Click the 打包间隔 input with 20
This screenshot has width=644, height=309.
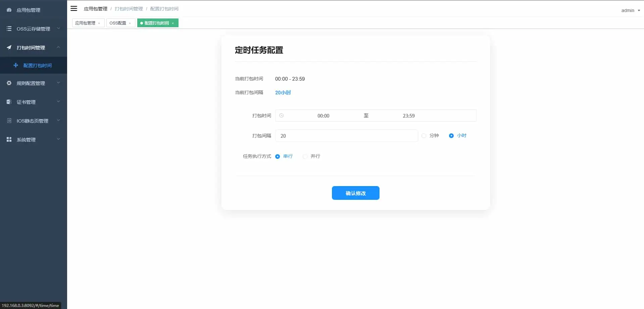coord(346,136)
